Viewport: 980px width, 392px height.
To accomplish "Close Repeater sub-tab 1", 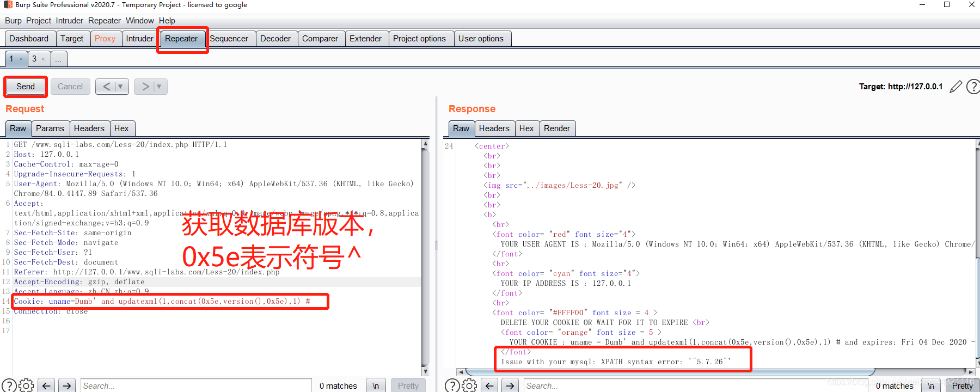I will (x=21, y=59).
